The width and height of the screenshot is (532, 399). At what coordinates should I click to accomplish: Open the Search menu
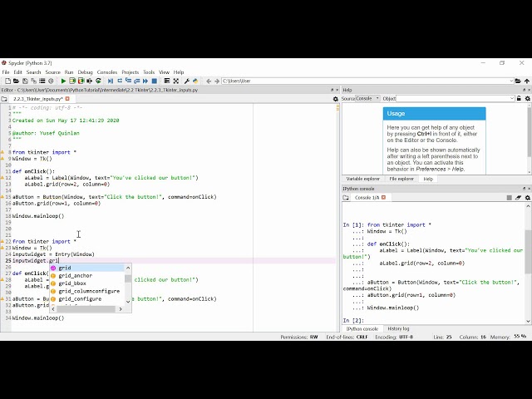pyautogui.click(x=33, y=72)
